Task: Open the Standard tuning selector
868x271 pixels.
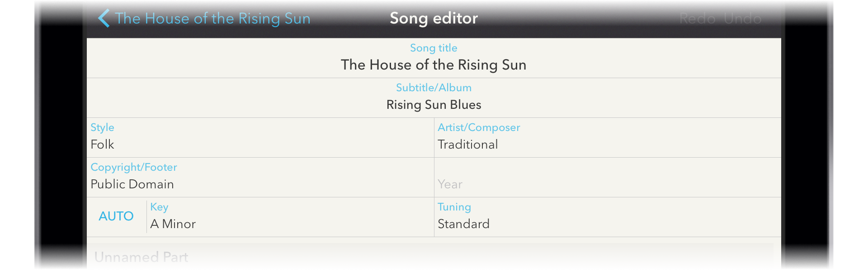Action: click(x=463, y=224)
